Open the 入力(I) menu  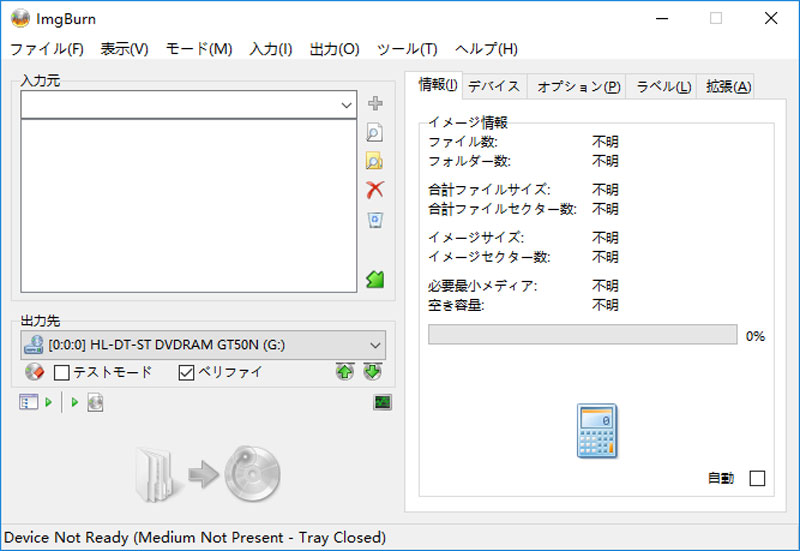pyautogui.click(x=271, y=49)
